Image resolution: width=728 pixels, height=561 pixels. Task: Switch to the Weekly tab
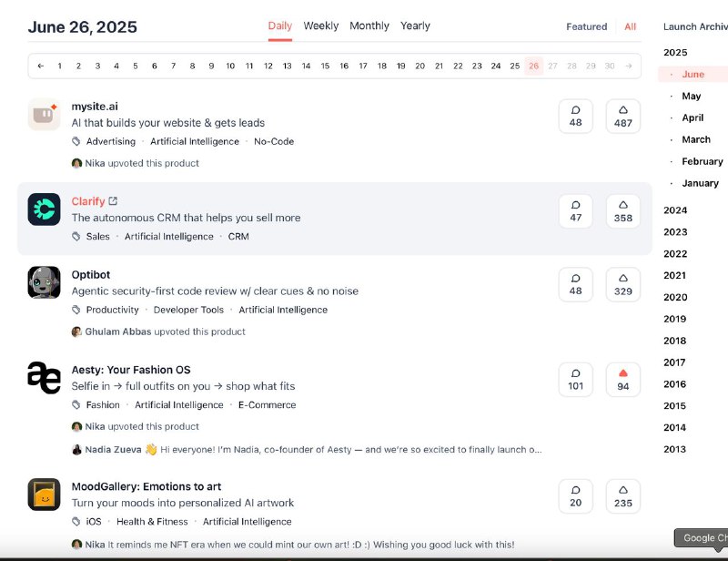(x=321, y=26)
